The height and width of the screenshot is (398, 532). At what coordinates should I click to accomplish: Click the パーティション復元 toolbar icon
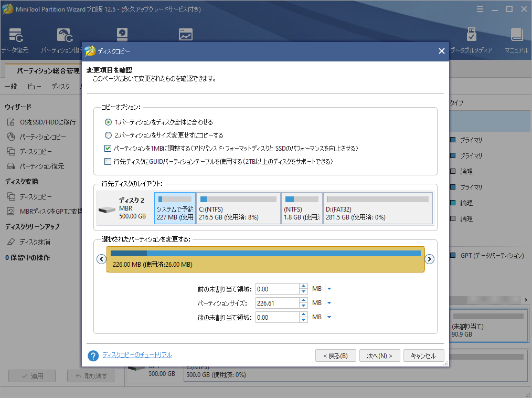tap(65, 40)
